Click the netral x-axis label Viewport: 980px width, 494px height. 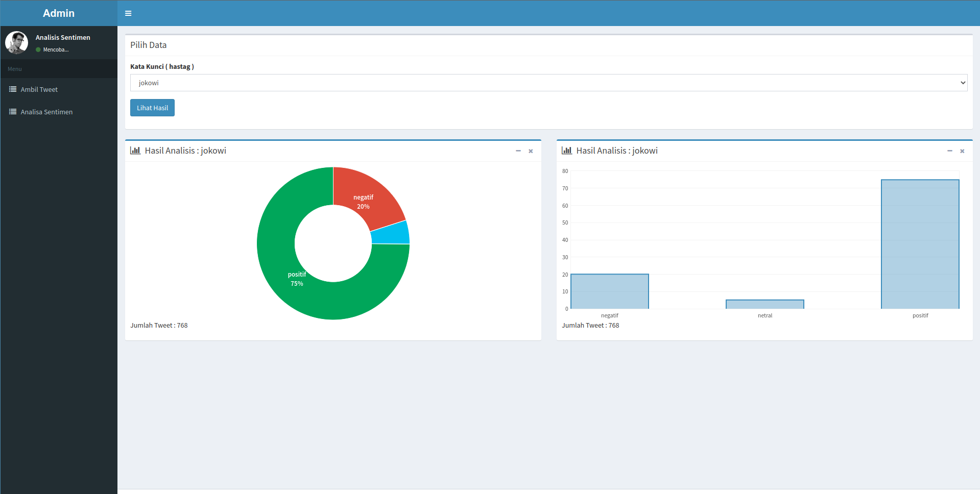pos(765,315)
